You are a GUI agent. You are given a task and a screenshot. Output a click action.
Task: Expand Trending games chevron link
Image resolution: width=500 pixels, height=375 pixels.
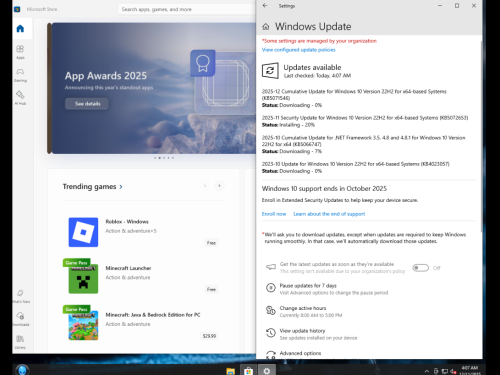coord(121,187)
